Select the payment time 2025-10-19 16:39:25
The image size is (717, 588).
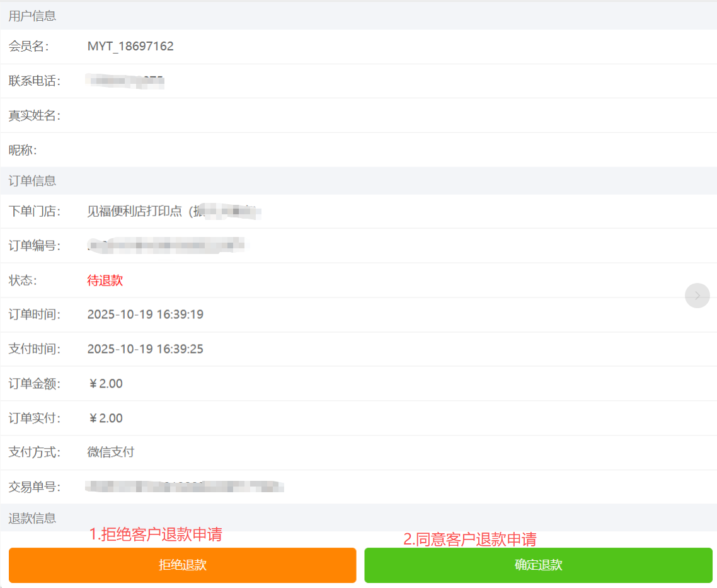(145, 349)
